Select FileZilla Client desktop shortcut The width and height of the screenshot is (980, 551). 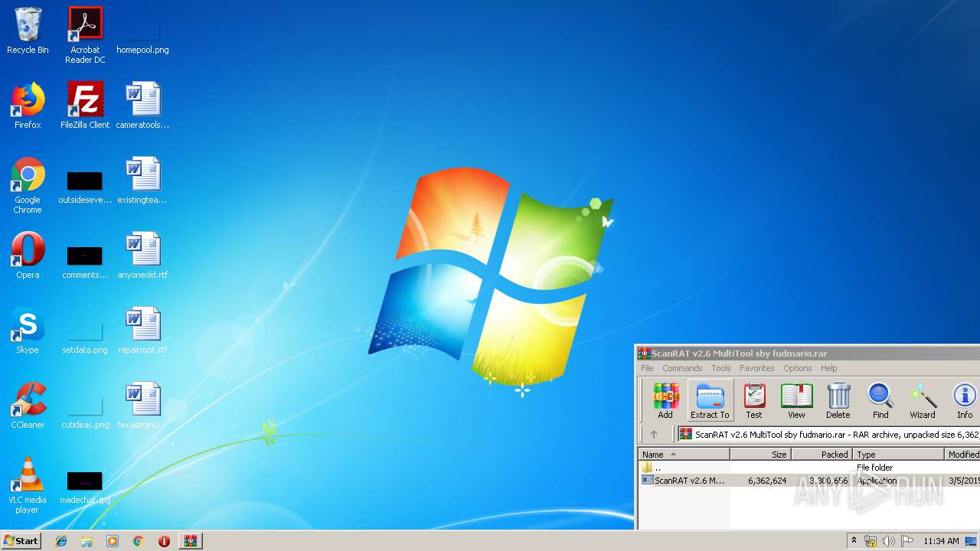point(85,106)
